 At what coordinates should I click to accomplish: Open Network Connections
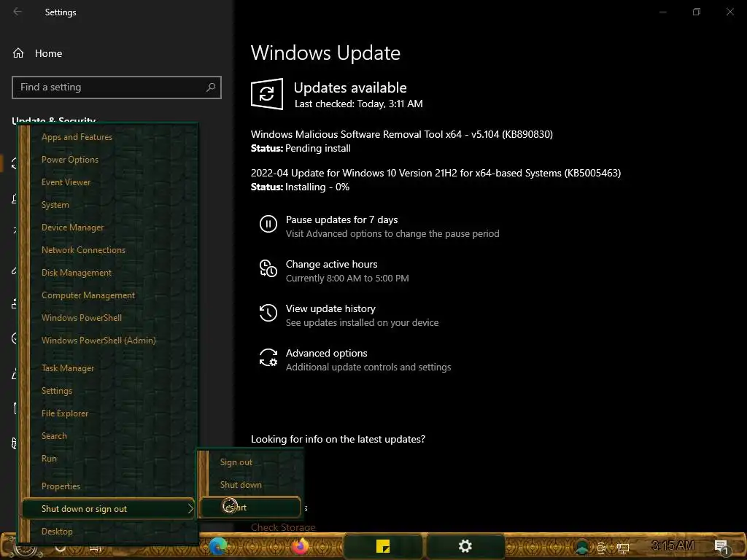83,250
